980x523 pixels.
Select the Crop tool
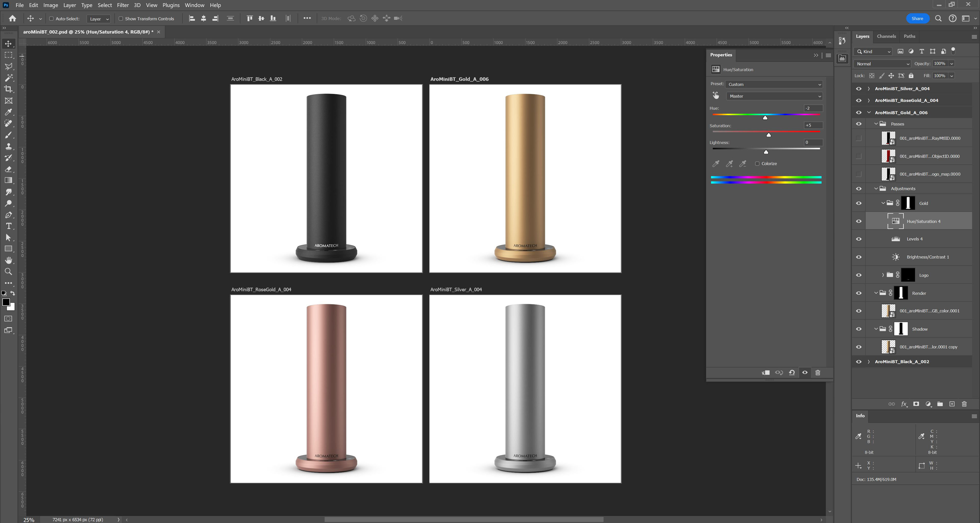tap(8, 89)
